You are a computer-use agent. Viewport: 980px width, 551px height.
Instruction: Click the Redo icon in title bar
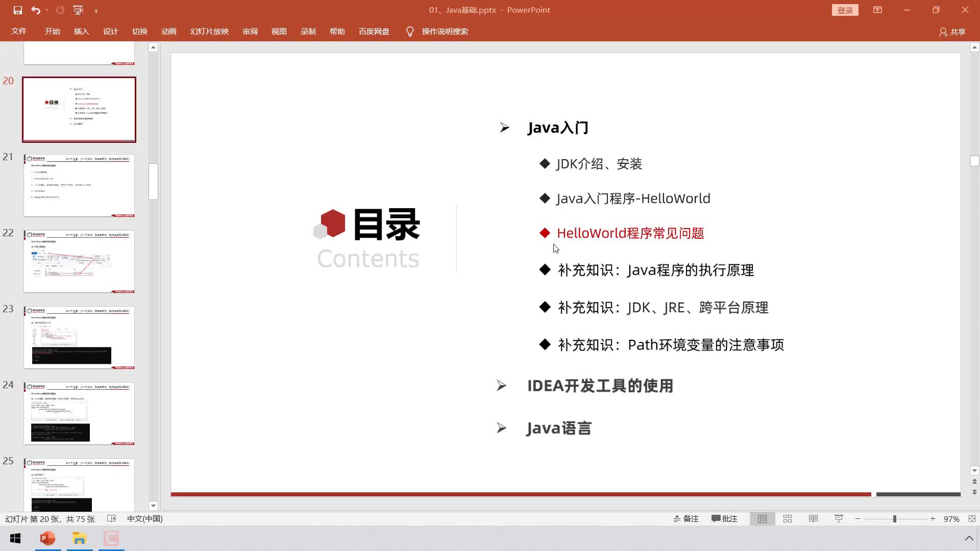tap(60, 10)
